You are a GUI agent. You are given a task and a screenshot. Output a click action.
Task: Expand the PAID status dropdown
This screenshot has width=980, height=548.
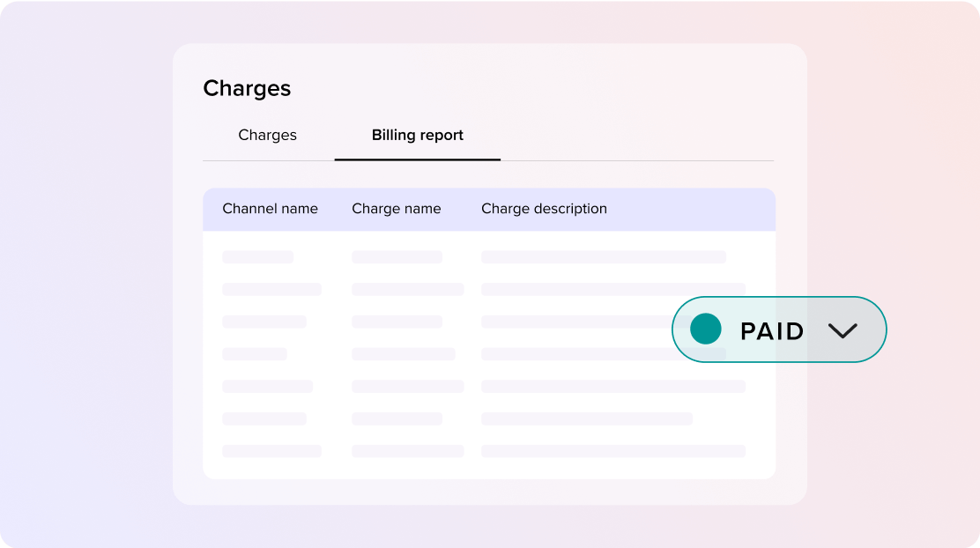(779, 330)
